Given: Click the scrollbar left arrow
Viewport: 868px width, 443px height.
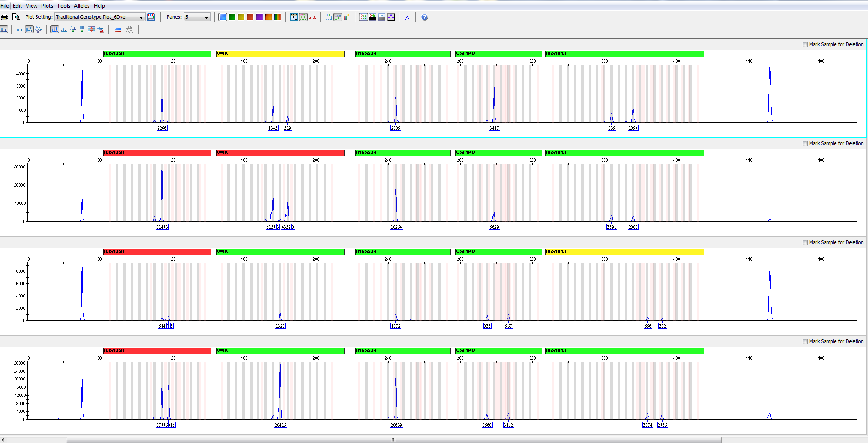Looking at the screenshot, I should pyautogui.click(x=3, y=440).
